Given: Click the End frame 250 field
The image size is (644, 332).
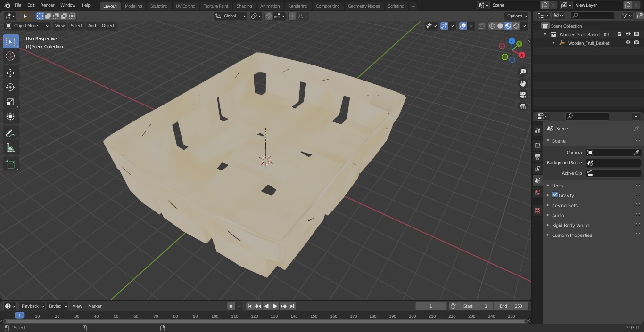Looking at the screenshot, I should [x=511, y=306].
